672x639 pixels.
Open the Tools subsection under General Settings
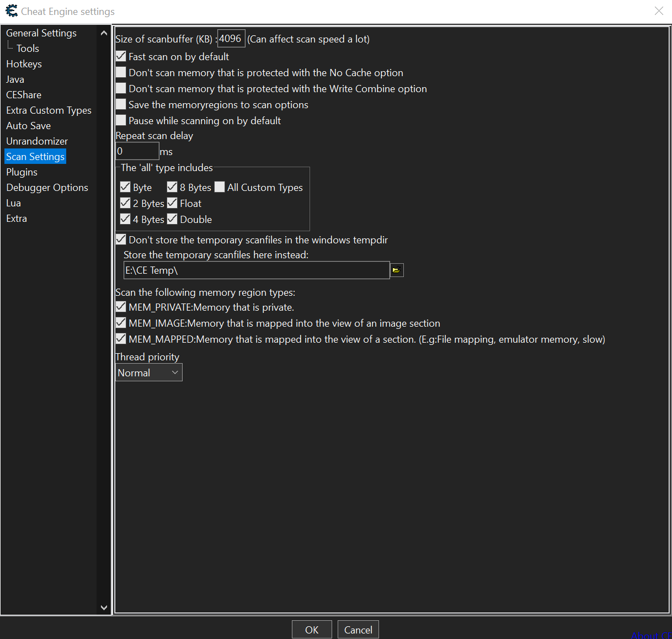(28, 49)
